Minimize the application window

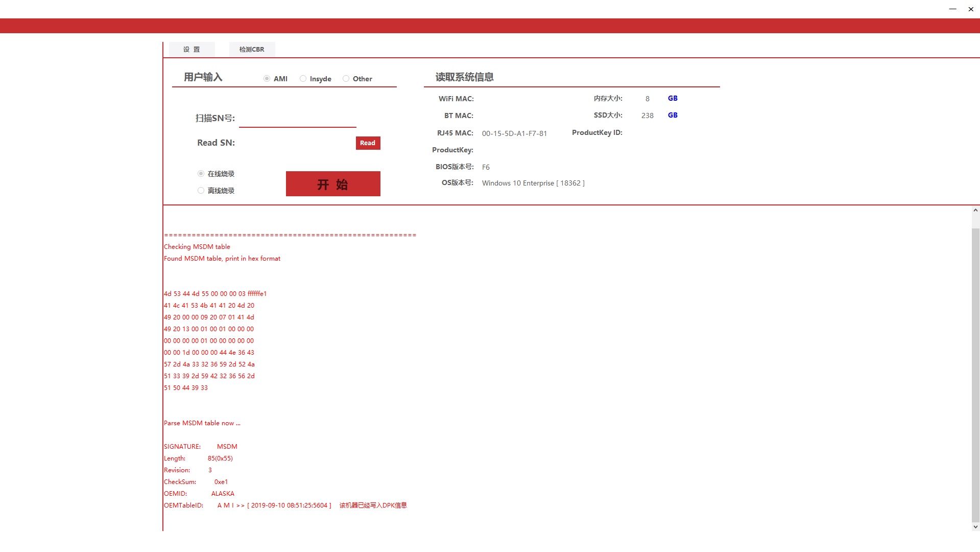point(952,9)
